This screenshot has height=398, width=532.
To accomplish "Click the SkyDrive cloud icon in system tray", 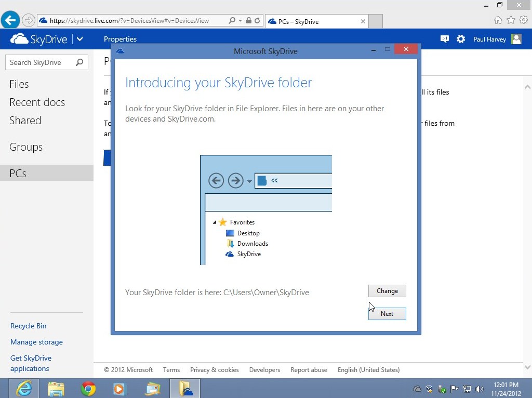I will [417, 389].
